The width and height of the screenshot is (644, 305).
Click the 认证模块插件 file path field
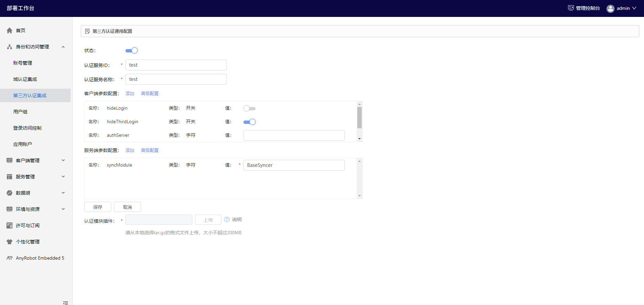pyautogui.click(x=159, y=220)
